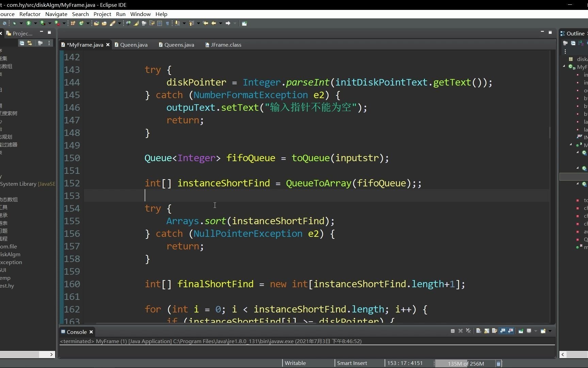This screenshot has width=588, height=368.
Task: Collapse the MyFrame class node in Outline
Action: [564, 66]
